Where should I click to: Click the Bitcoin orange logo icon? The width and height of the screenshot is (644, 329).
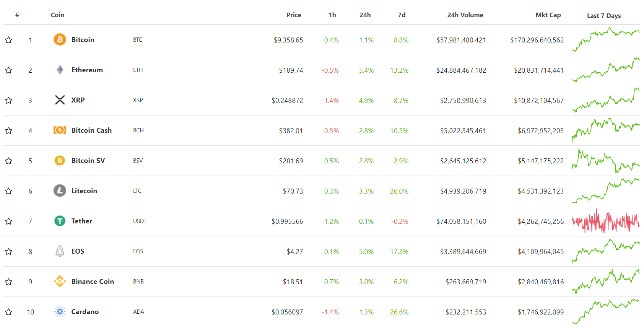pos(60,39)
